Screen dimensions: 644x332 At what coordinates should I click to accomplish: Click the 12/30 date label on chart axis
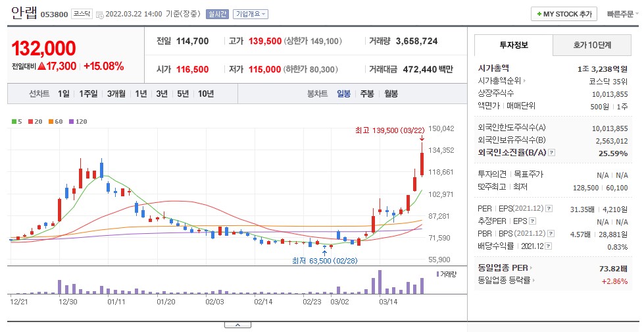click(68, 302)
